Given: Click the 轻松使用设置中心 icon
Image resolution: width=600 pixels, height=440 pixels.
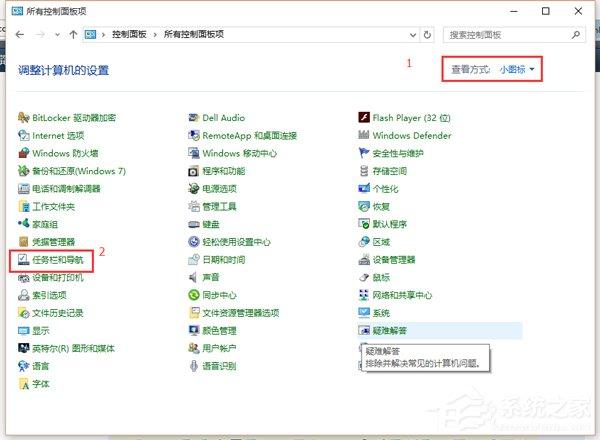Looking at the screenshot, I should pos(194,241).
